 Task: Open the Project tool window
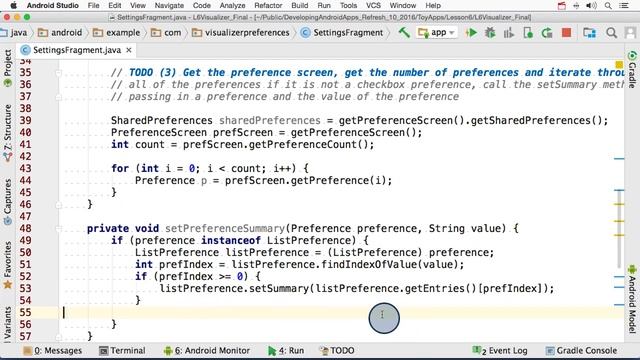pyautogui.click(x=7, y=67)
